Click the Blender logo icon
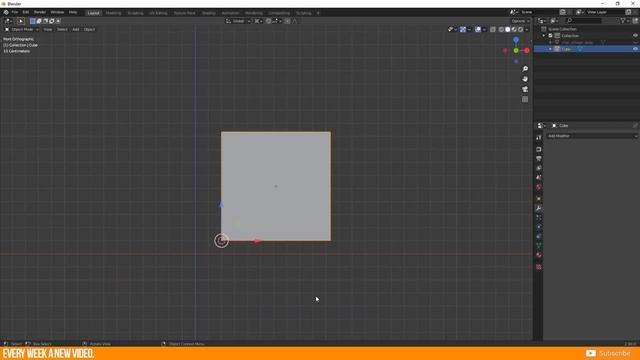Viewport: 640px width, 360px height. pyautogui.click(x=6, y=12)
